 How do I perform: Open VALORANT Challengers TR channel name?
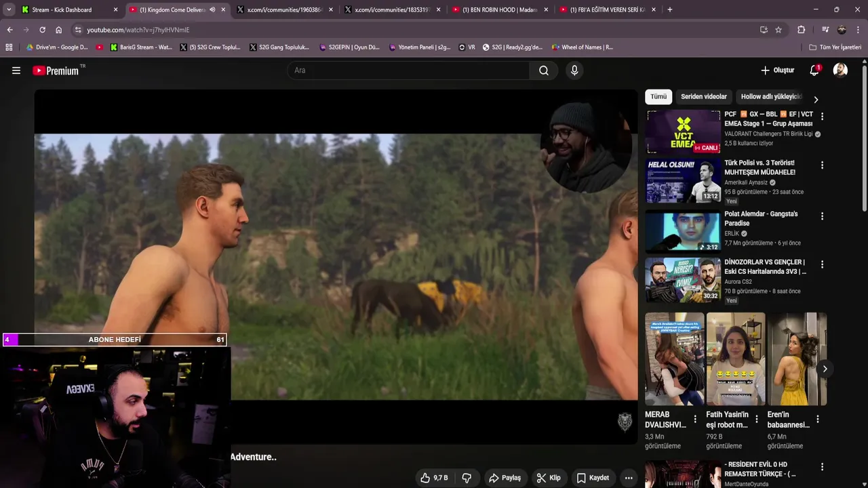(768, 134)
